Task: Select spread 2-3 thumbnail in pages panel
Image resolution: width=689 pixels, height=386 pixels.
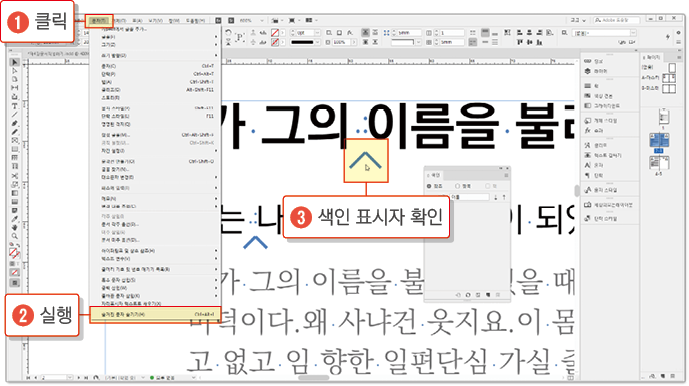Action: [x=659, y=141]
